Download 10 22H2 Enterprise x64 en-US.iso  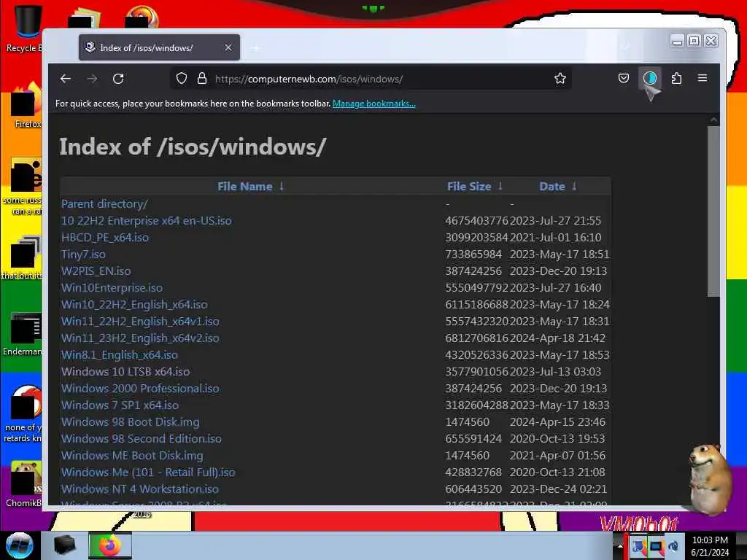146,220
